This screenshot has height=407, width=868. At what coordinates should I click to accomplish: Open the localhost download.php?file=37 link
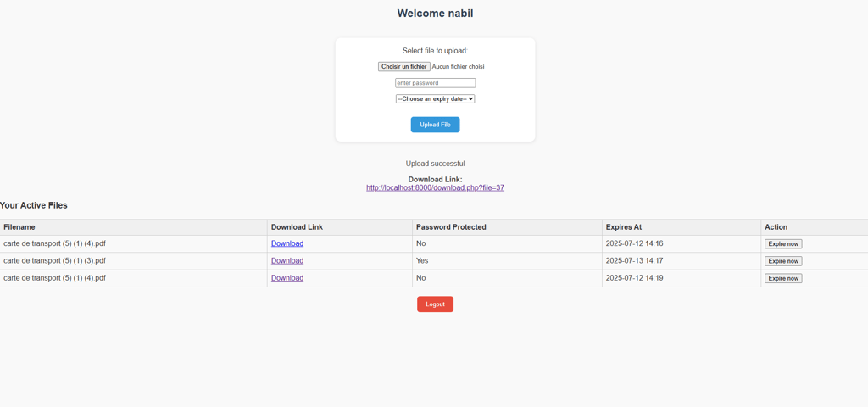coord(435,187)
